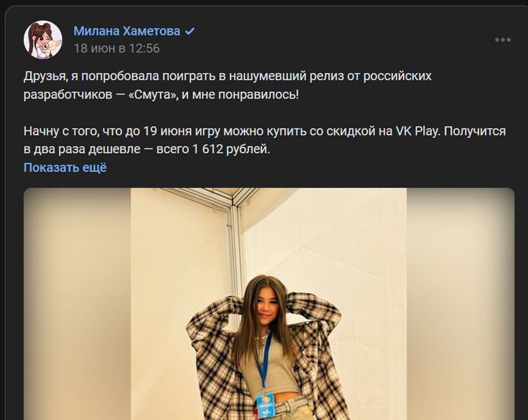
Task: Click "VK Play" in the post text
Action: [417, 131]
